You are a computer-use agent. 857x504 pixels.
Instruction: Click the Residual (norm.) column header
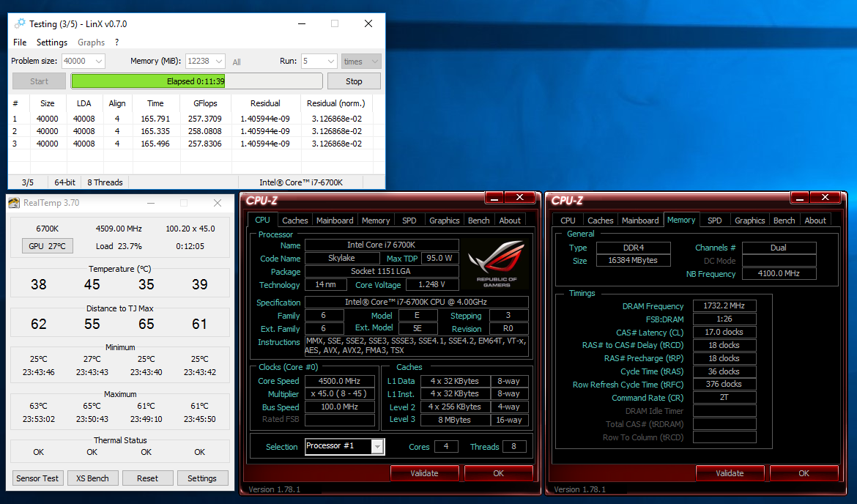(336, 103)
